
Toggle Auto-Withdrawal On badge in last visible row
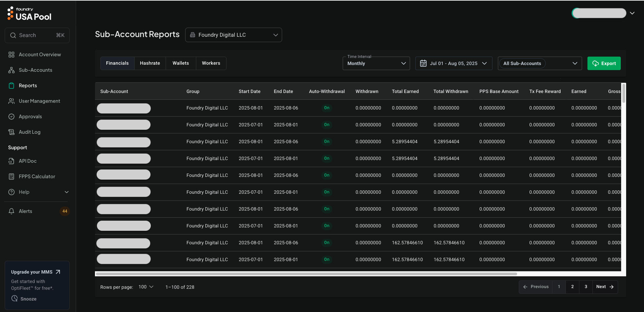(327, 259)
